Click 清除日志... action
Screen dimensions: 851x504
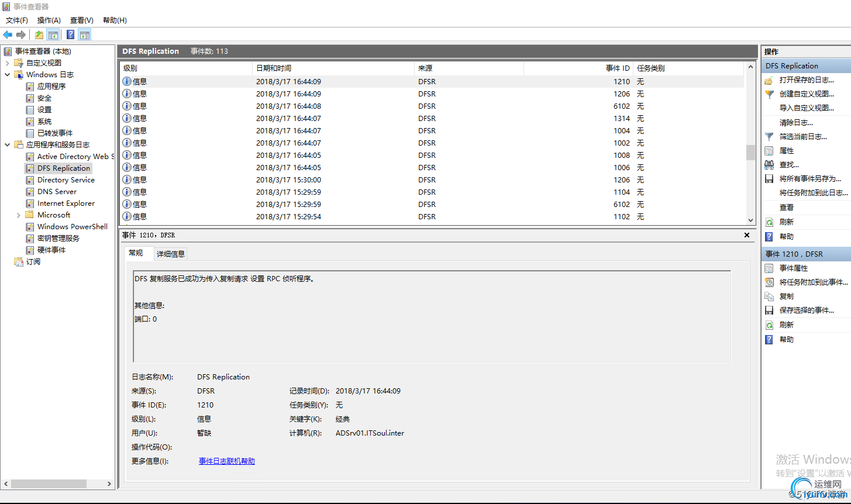coord(796,123)
